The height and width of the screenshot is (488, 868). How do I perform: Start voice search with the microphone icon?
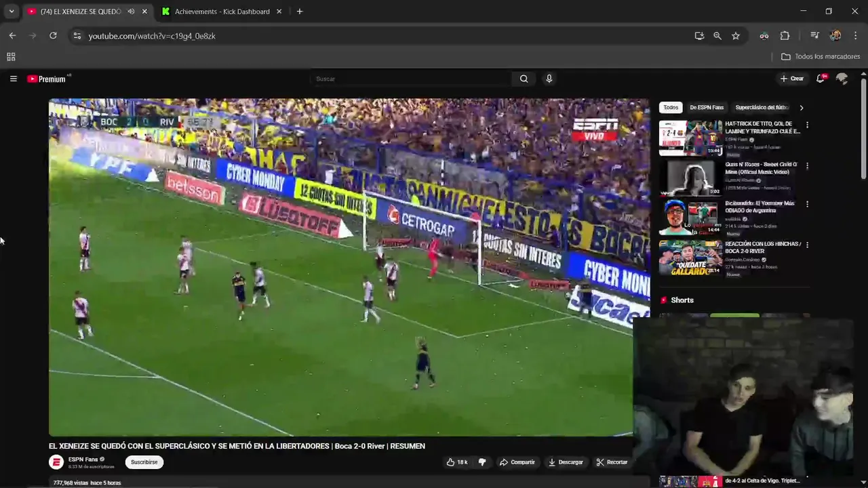point(549,79)
